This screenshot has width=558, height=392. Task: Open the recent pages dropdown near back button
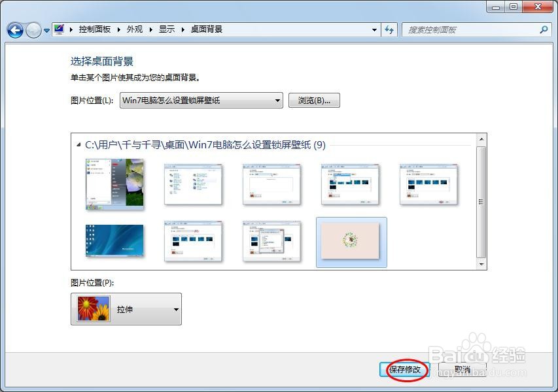45,29
